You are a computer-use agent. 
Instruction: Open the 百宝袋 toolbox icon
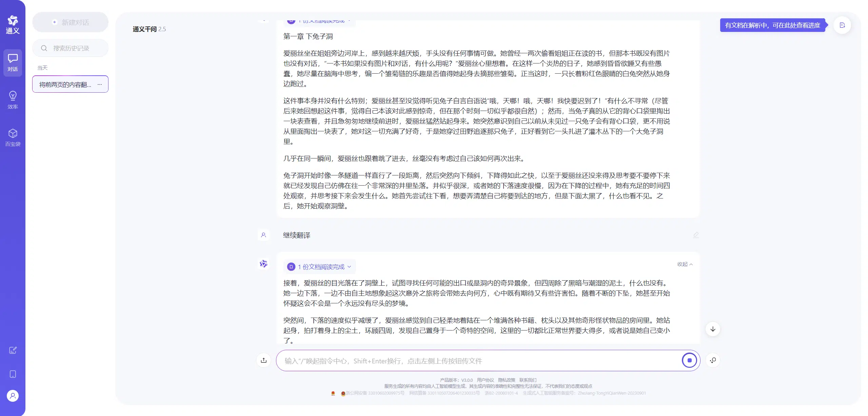coord(13,137)
